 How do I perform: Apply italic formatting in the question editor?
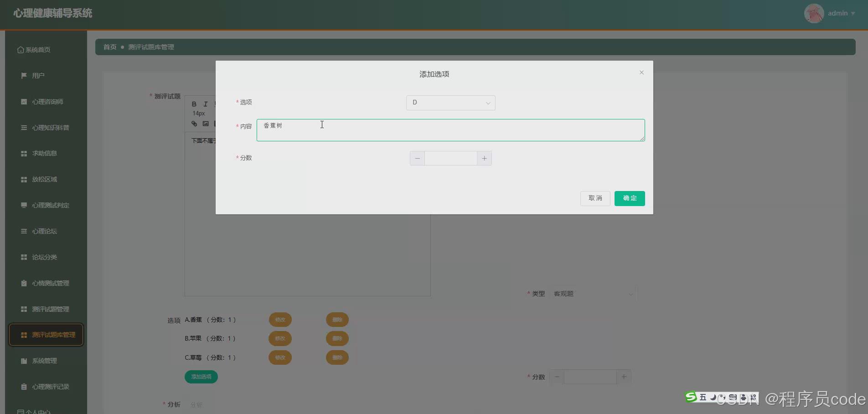[x=205, y=103]
